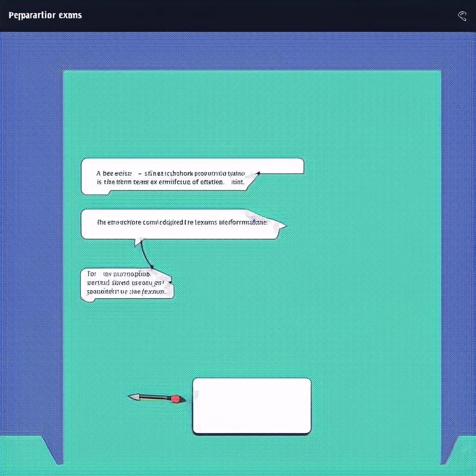
Task: Click the pin icon in the title bar
Action: 462,16
